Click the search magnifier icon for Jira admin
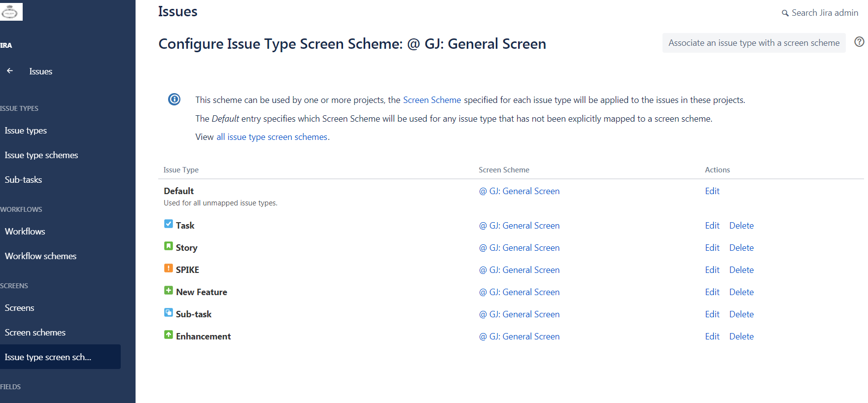 click(x=785, y=13)
